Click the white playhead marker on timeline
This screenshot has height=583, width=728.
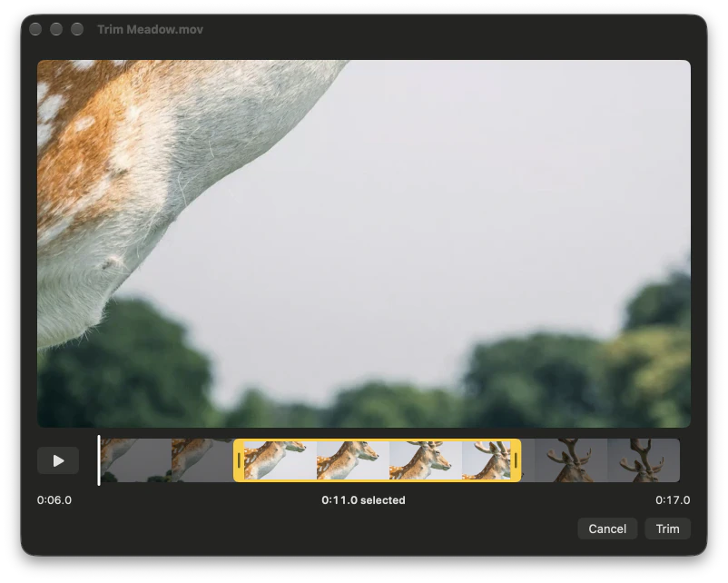(99, 460)
